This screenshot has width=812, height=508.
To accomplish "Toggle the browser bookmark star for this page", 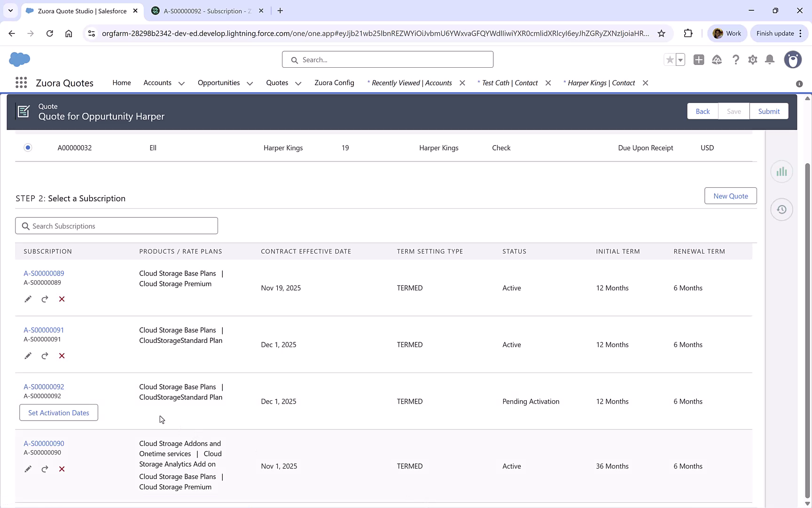I will point(661,33).
